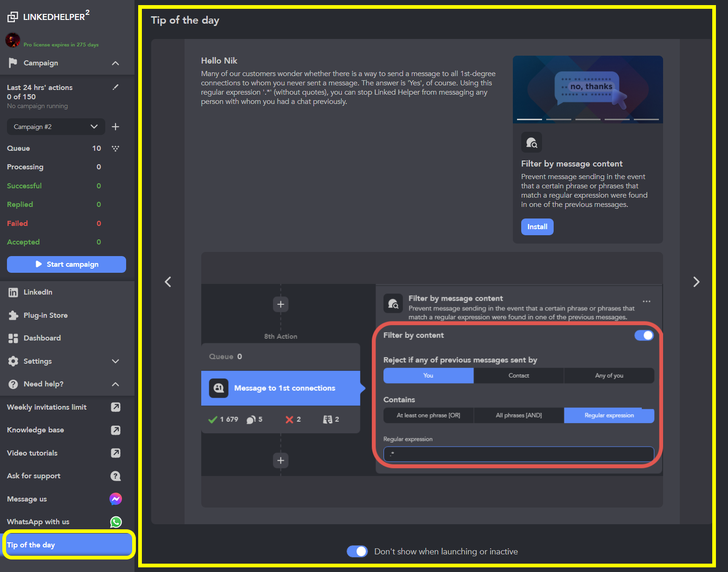The image size is (728, 572).
Task: Open Plug-in Store puzzle icon
Action: (13, 315)
